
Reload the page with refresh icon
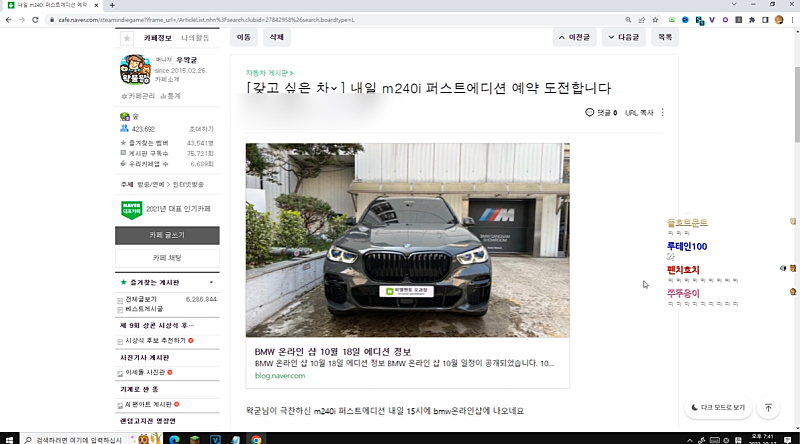pyautogui.click(x=35, y=20)
